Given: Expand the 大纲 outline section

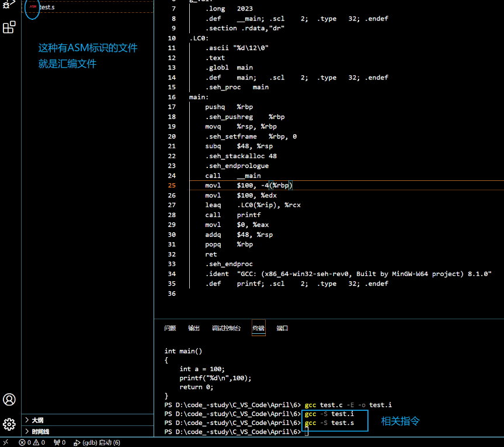Looking at the screenshot, I should (88, 420).
